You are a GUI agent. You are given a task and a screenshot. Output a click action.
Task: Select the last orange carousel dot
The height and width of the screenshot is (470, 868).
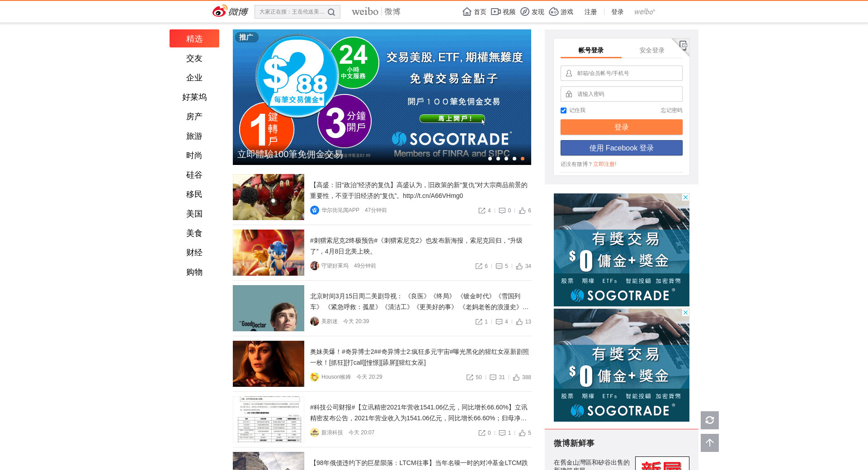pos(523,159)
